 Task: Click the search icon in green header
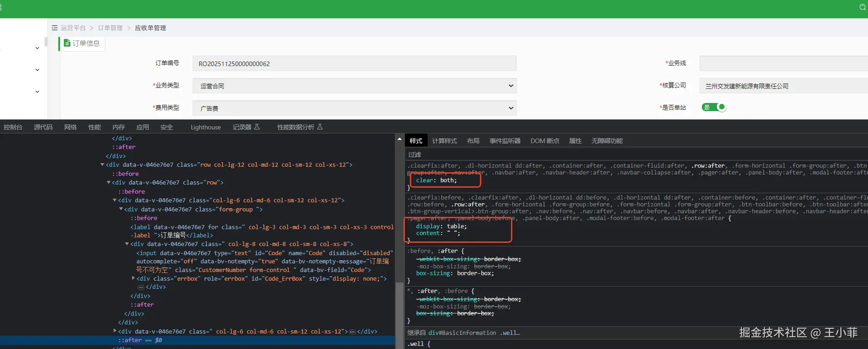click(863, 7)
